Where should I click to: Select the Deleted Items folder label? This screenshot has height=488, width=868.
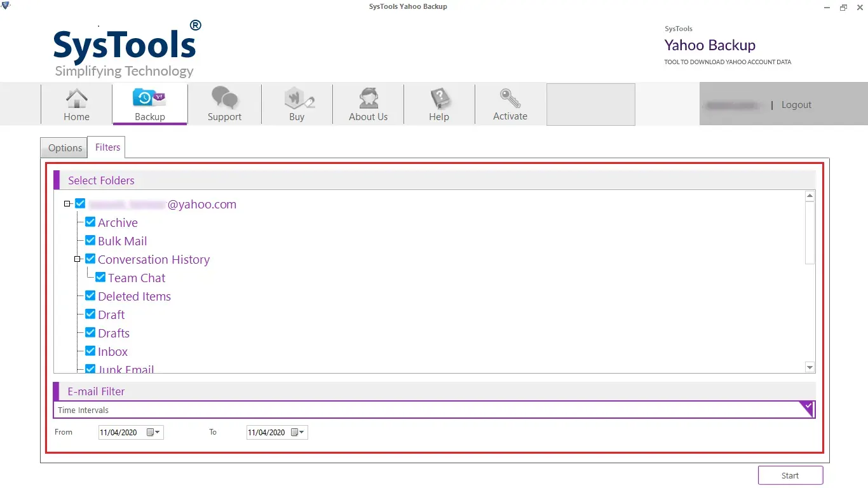point(134,296)
